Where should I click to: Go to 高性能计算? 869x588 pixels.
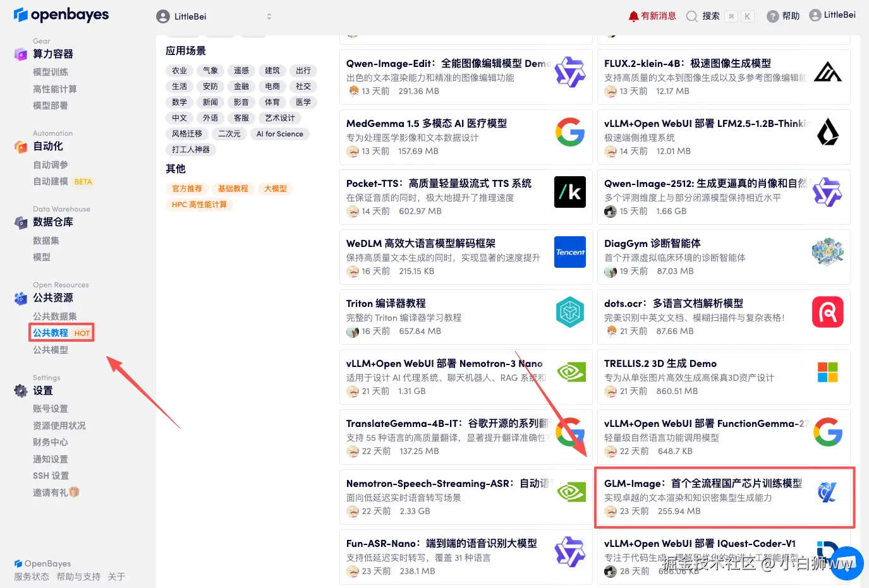click(x=55, y=89)
